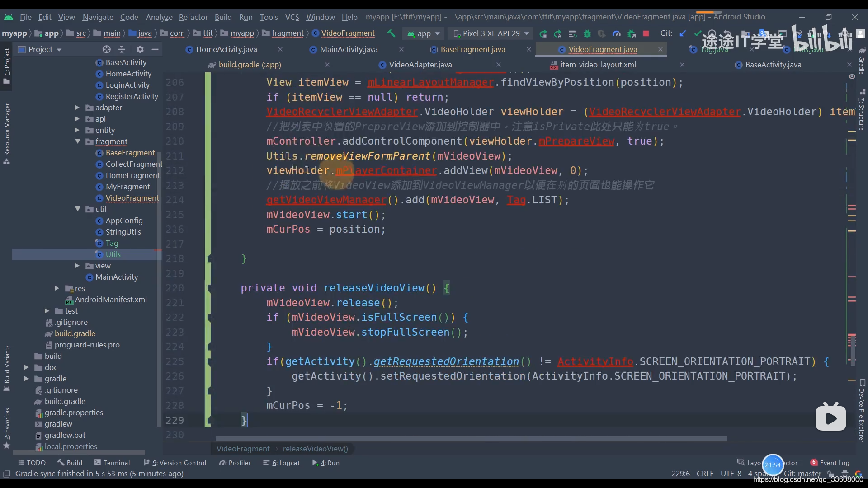Click the Profile app gauge icon
Viewport: 868px width, 488px height.
616,33
